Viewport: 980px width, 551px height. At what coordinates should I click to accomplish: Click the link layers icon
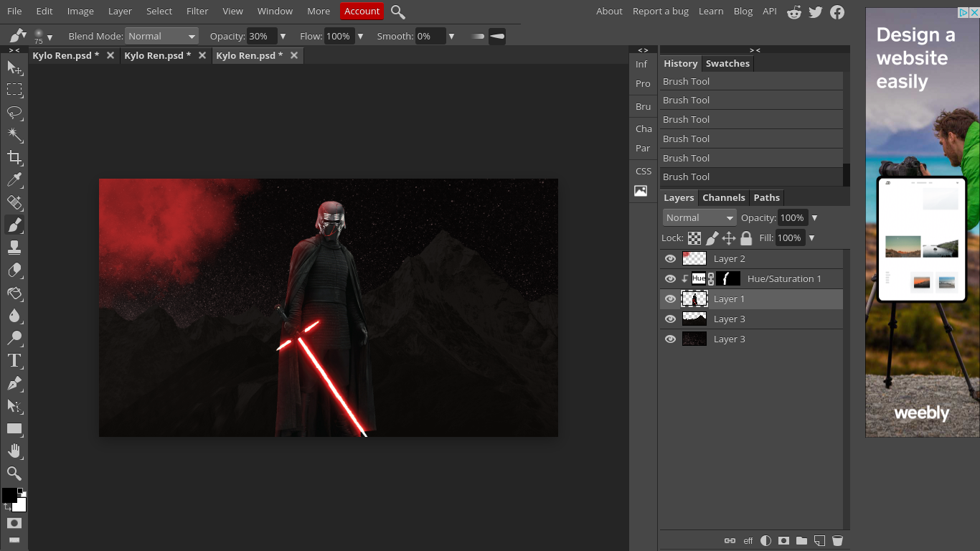(x=730, y=541)
